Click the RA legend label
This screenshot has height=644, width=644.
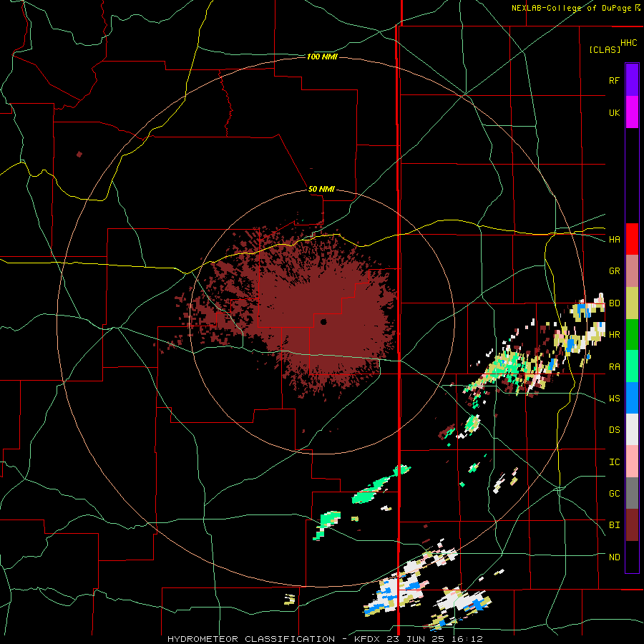coord(614,366)
